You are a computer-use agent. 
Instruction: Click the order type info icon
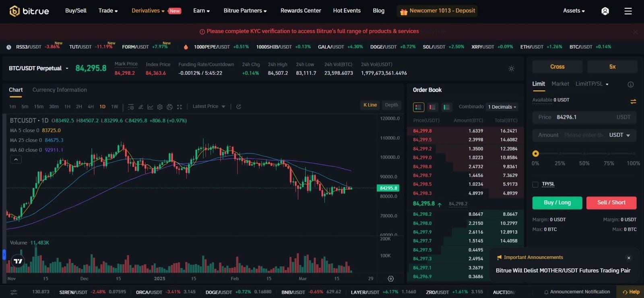coord(631,85)
